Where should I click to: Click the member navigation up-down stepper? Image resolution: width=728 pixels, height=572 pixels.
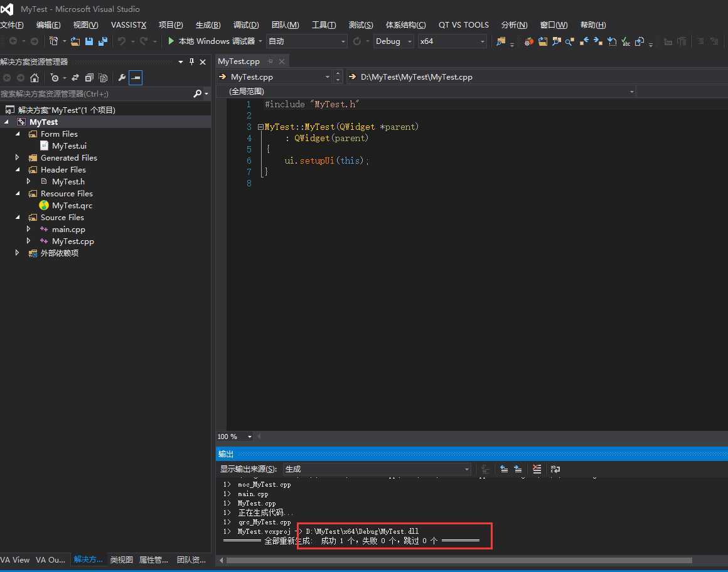338,77
